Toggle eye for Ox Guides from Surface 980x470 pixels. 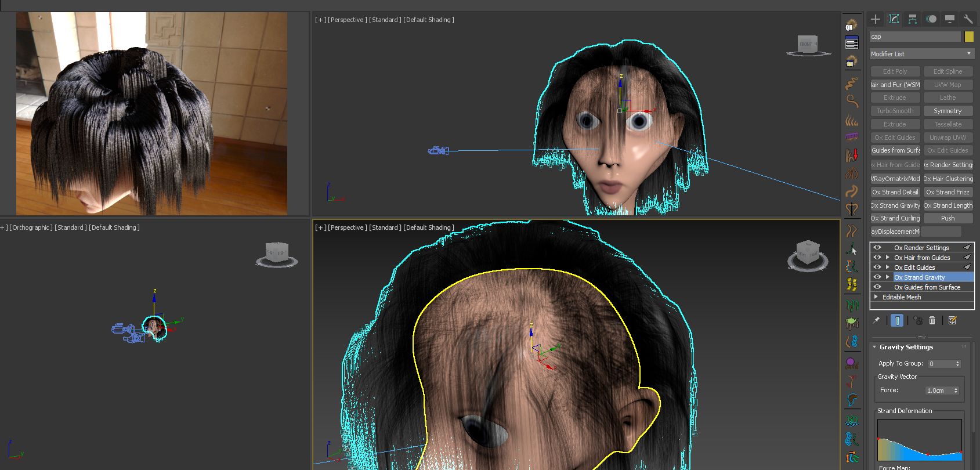(x=877, y=287)
